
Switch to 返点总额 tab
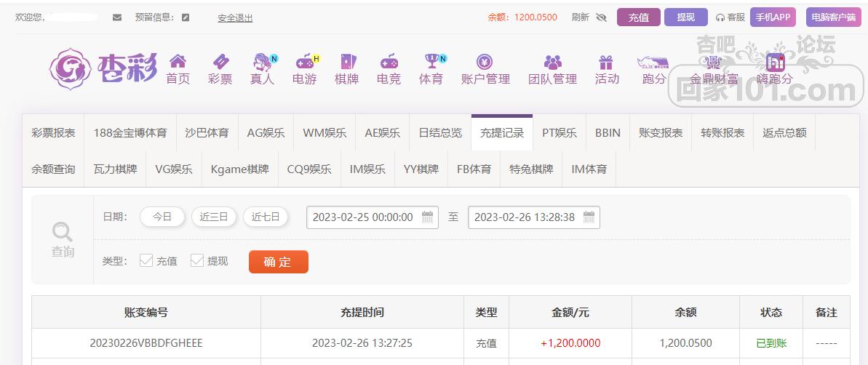pyautogui.click(x=784, y=133)
